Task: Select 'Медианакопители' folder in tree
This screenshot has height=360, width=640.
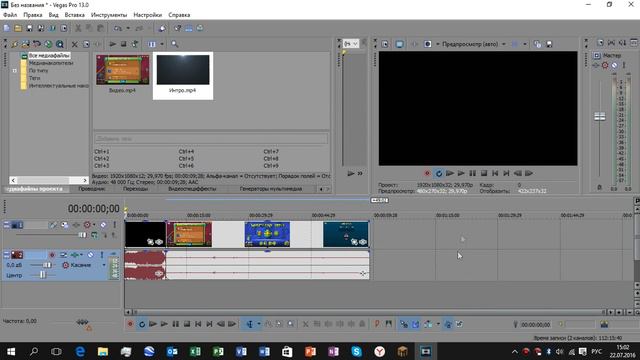Action: tap(51, 63)
